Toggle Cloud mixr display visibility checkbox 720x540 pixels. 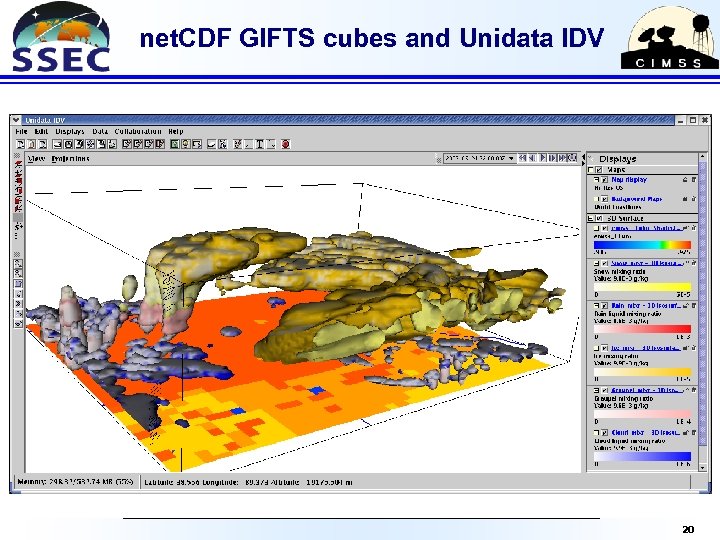(605, 433)
